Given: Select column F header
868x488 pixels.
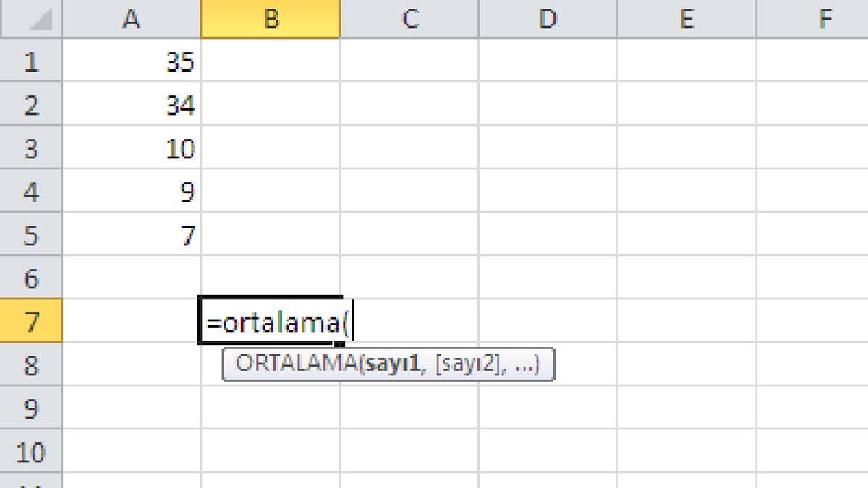Looking at the screenshot, I should pos(824,19).
